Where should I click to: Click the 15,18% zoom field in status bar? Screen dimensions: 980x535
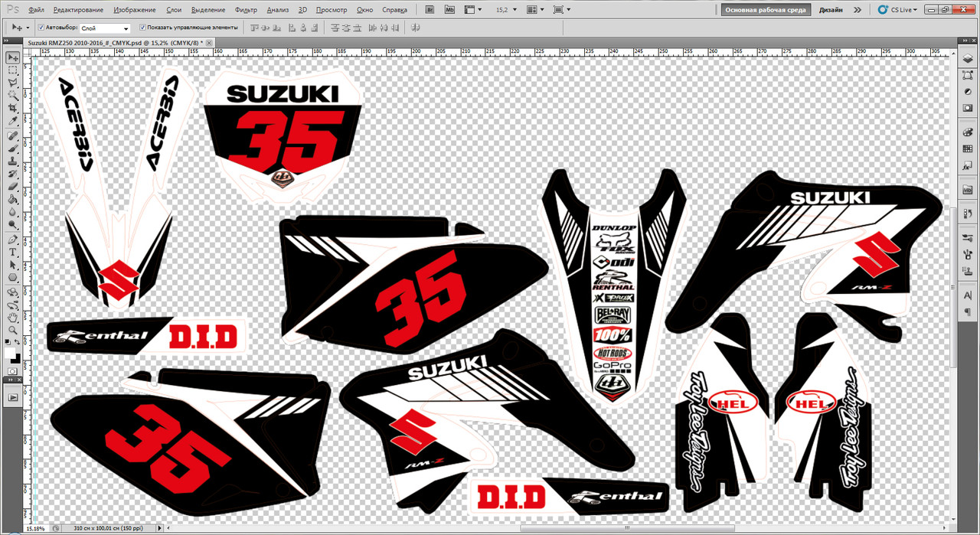(35, 528)
